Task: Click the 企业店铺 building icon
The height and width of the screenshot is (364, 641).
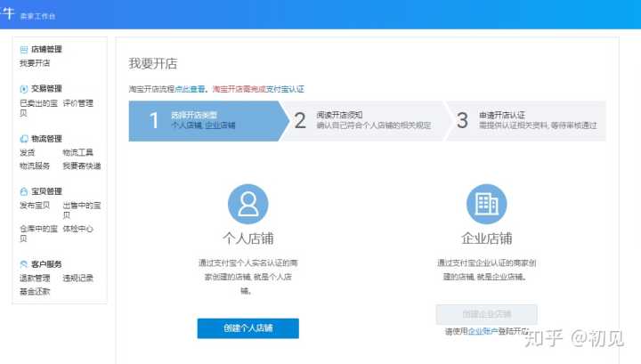Action: click(486, 205)
